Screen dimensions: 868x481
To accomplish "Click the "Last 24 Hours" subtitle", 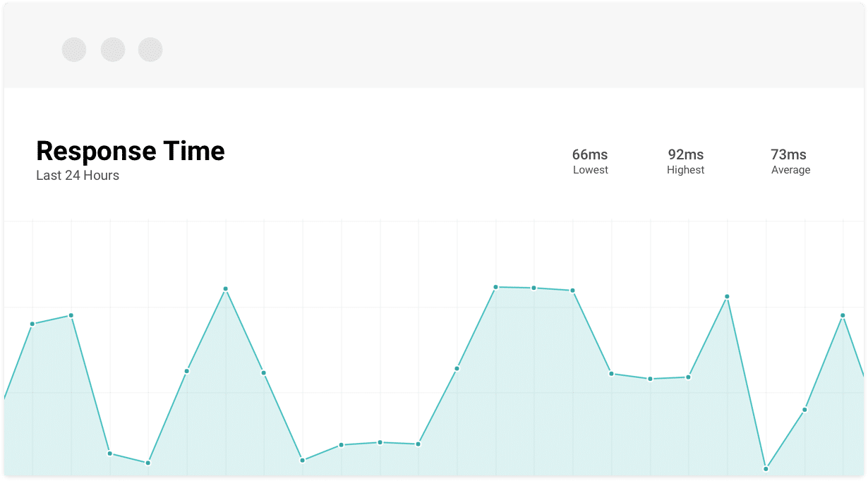I will click(x=78, y=176).
